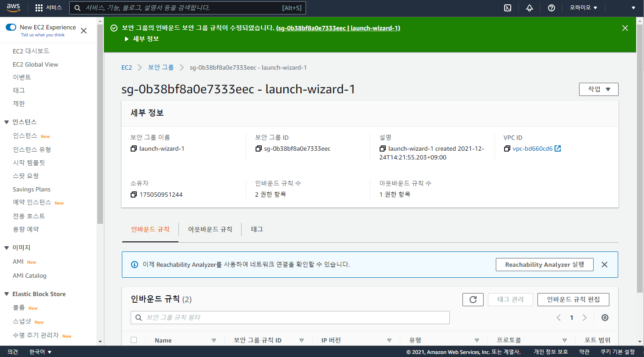Expand 세부 정보 in success banner
The width and height of the screenshot is (644, 357).
pos(142,39)
